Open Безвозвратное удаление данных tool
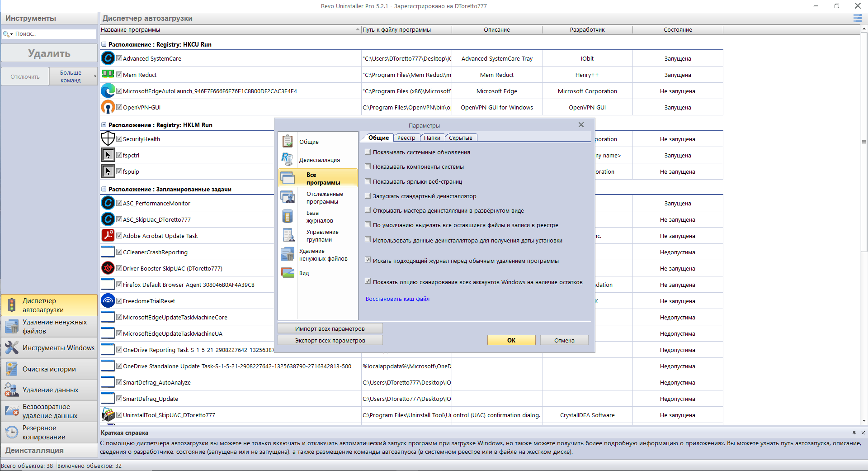This screenshot has width=868, height=471. pos(49,411)
